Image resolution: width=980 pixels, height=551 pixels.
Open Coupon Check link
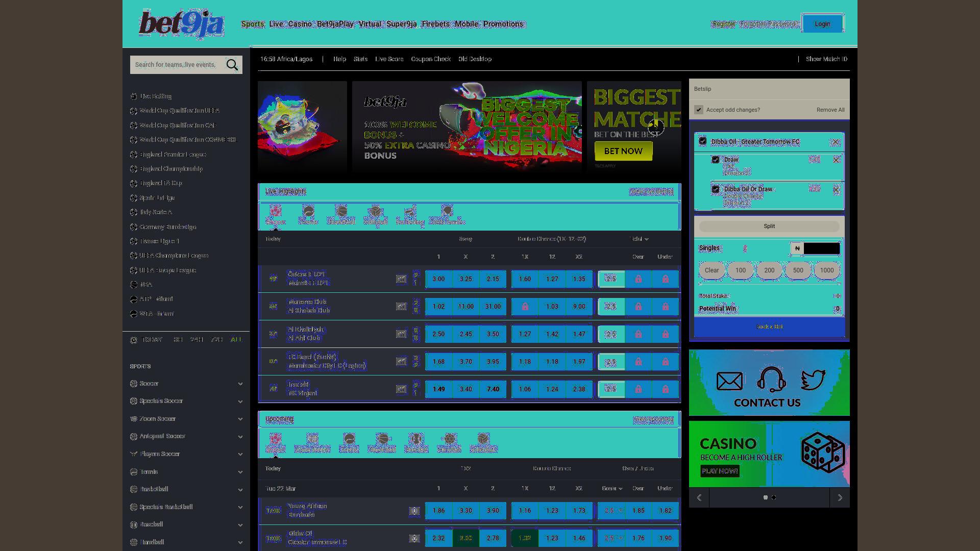(431, 59)
